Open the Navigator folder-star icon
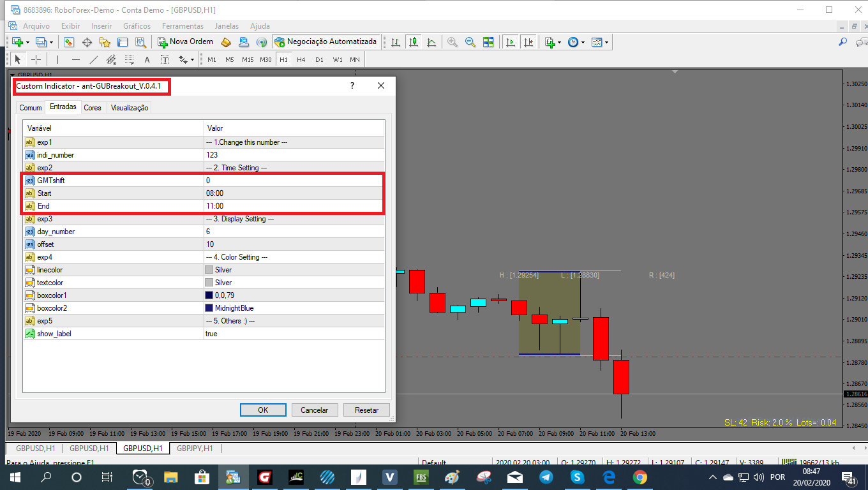868x490 pixels. [x=105, y=42]
